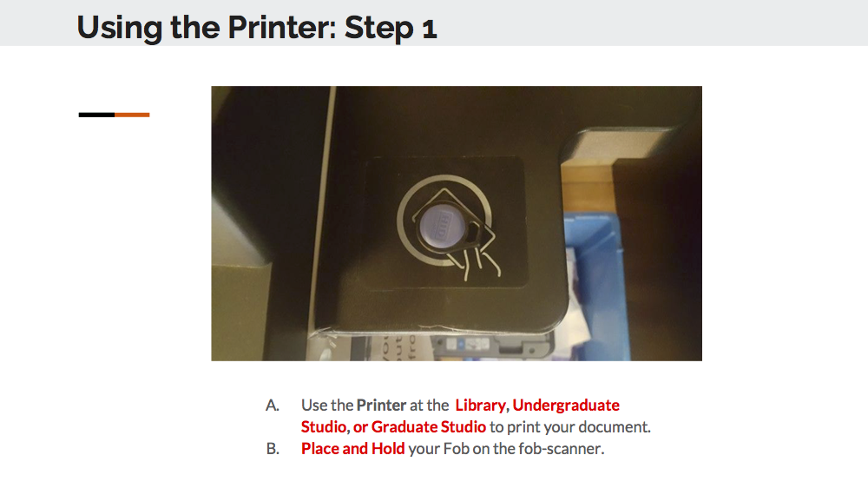
Task: Click the HID logo on the fob
Action: click(x=444, y=226)
